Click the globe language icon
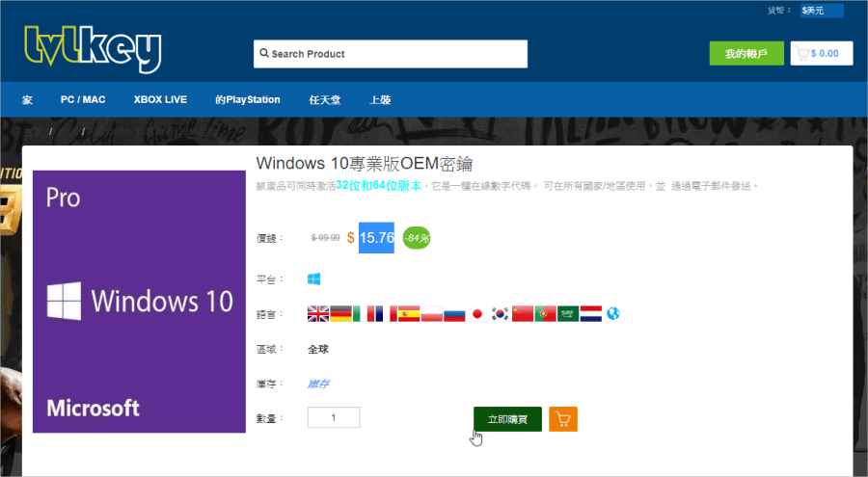Screen dimensions: 868x477 [612, 314]
